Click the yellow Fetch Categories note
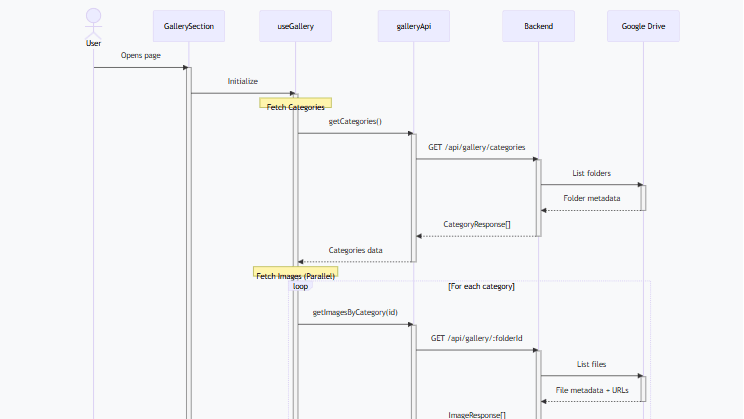Viewport: 744px width, 419px height. point(295,106)
